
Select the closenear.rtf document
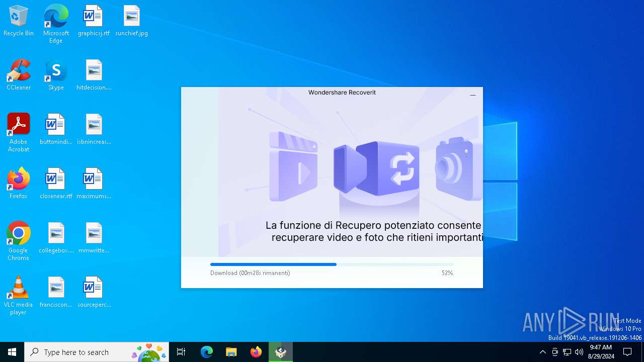pyautogui.click(x=56, y=184)
